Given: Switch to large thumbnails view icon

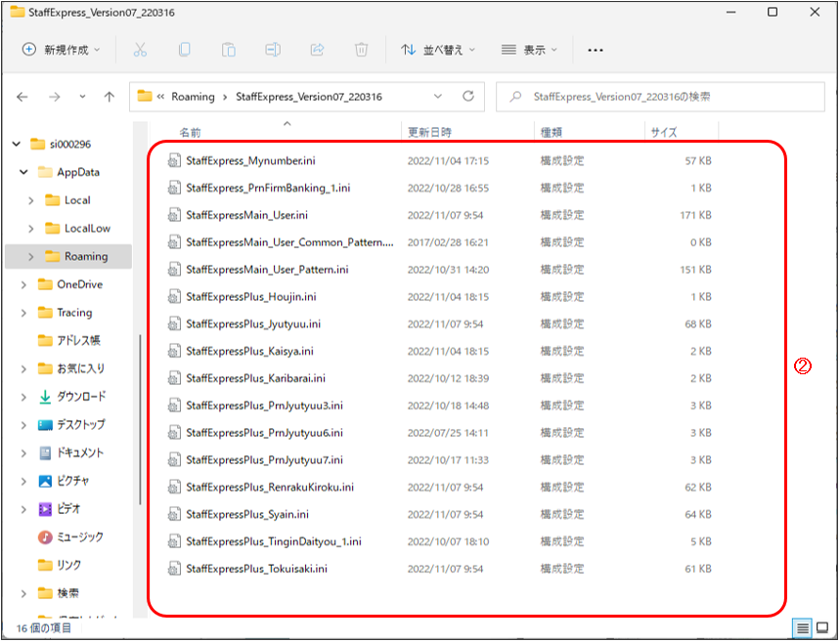Looking at the screenshot, I should point(821,627).
